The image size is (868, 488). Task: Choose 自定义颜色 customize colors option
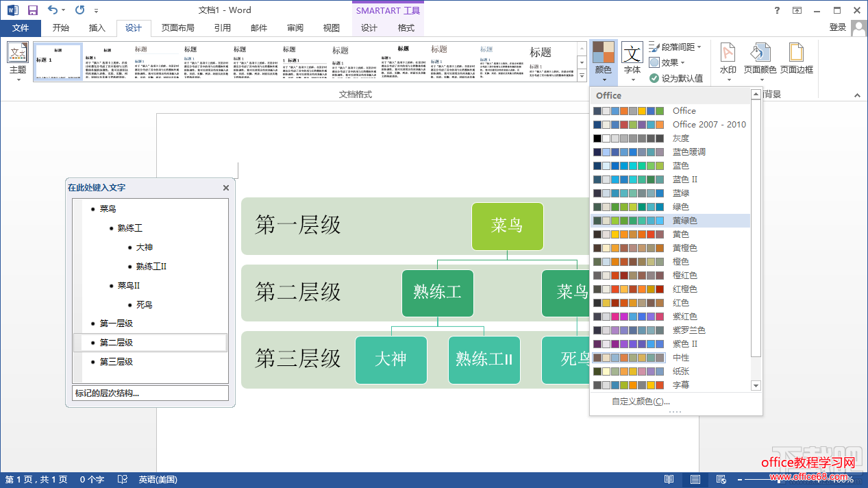[x=640, y=402]
